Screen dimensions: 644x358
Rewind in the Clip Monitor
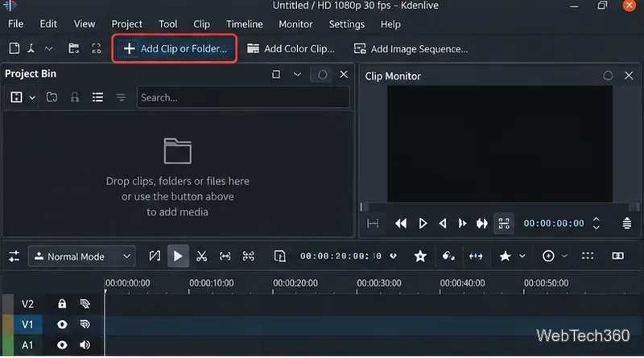pos(401,224)
